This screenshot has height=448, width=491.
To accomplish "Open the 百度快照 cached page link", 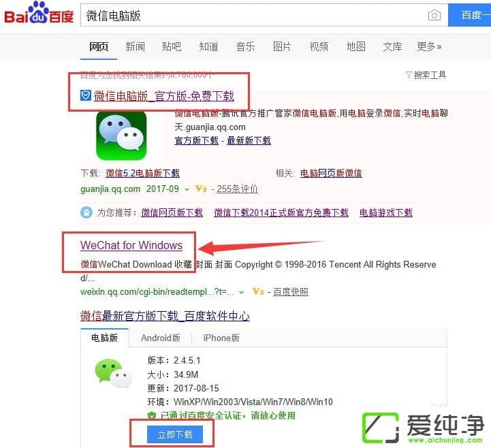I will pos(291,292).
